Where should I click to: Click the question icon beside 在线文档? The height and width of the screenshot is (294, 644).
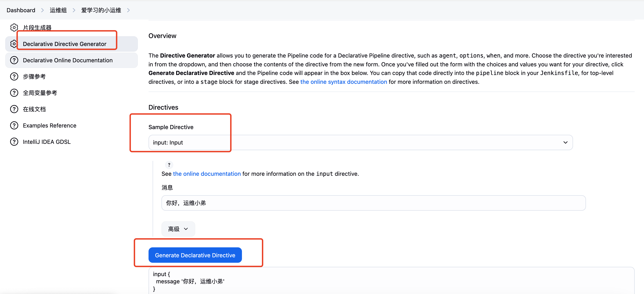coord(14,109)
